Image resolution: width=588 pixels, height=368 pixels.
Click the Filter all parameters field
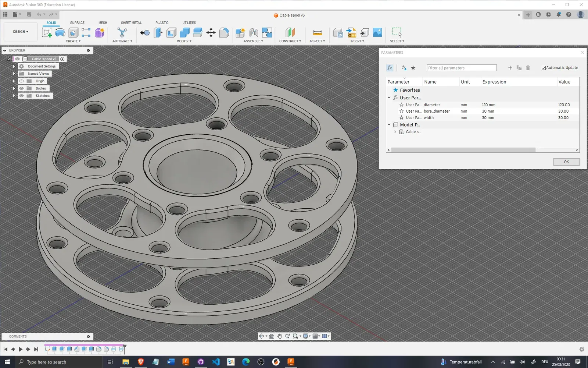pyautogui.click(x=461, y=68)
